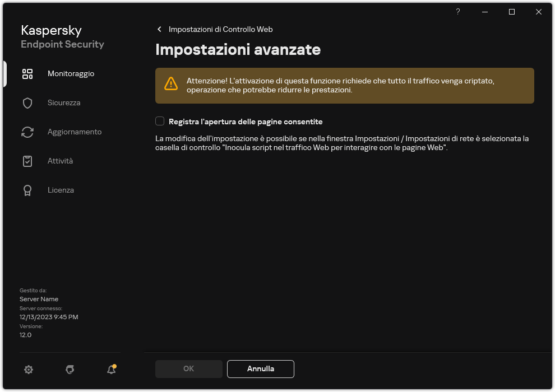Open the Attività clipboard icon
The width and height of the screenshot is (555, 392).
click(x=27, y=161)
